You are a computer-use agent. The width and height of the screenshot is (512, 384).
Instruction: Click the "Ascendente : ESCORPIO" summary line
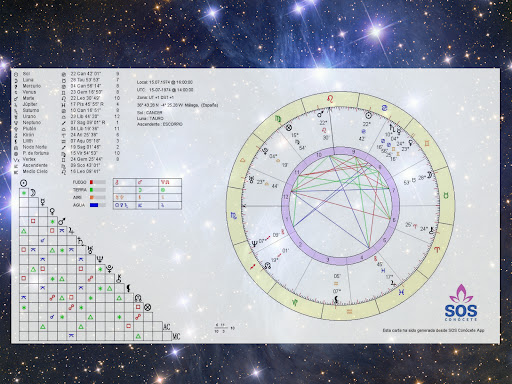160,124
